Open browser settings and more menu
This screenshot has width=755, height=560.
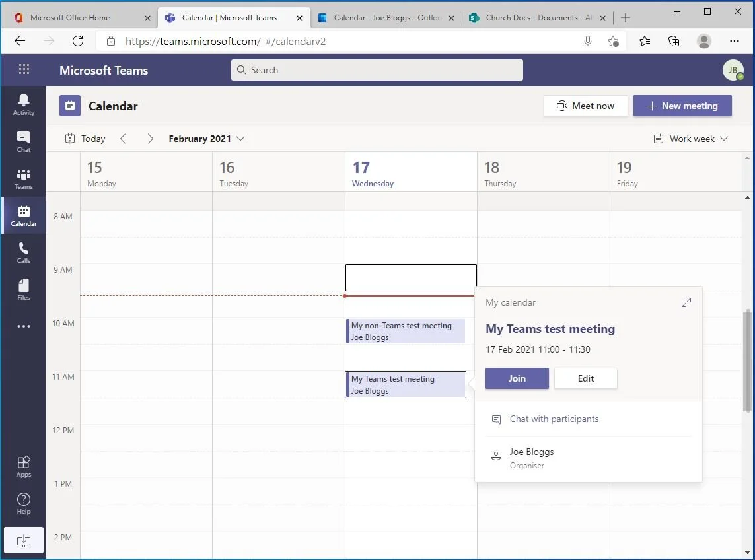[735, 41]
